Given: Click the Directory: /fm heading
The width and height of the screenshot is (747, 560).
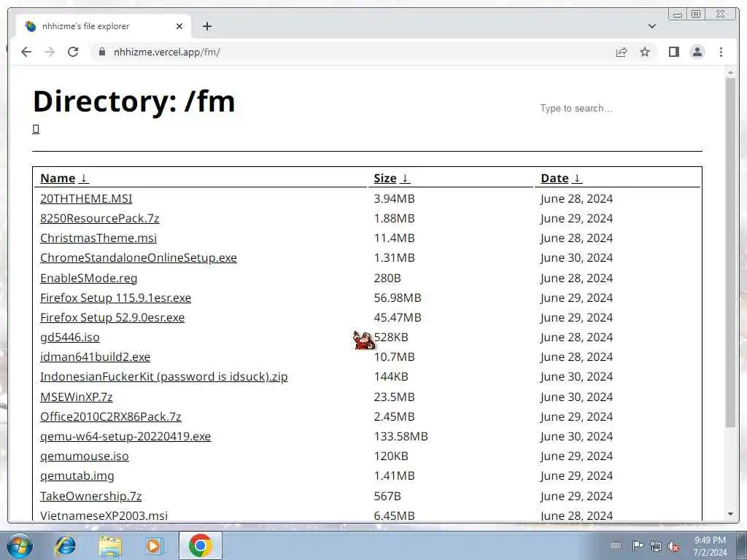Looking at the screenshot, I should tap(134, 101).
